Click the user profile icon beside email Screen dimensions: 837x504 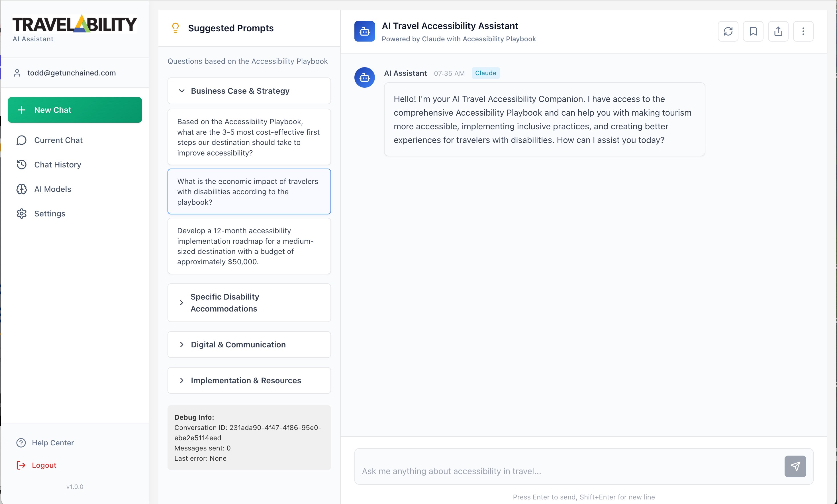click(x=17, y=73)
